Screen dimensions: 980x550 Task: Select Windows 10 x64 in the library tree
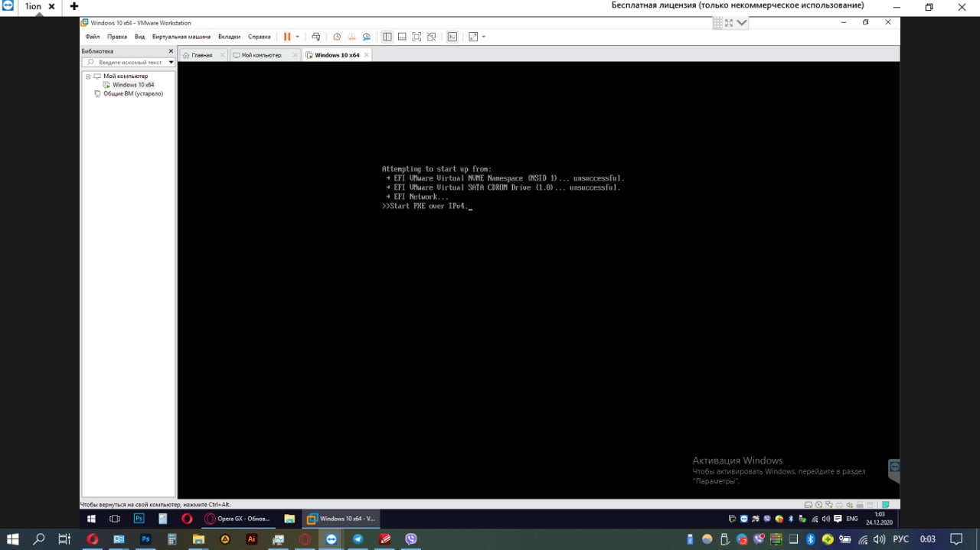(133, 85)
